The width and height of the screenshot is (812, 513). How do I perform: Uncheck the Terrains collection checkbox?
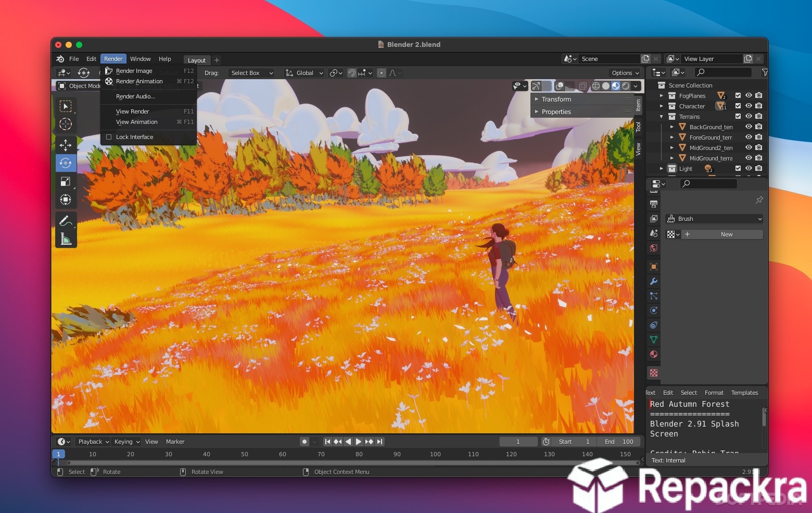(738, 116)
